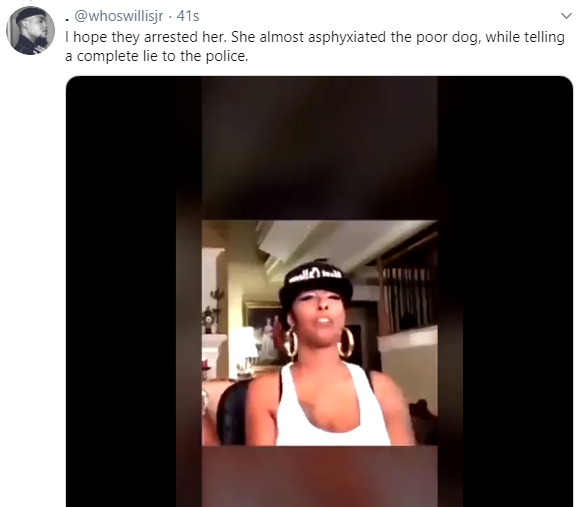Expand the tweet options chevron menu
Viewport: 583px width, 507px height.
566,16
